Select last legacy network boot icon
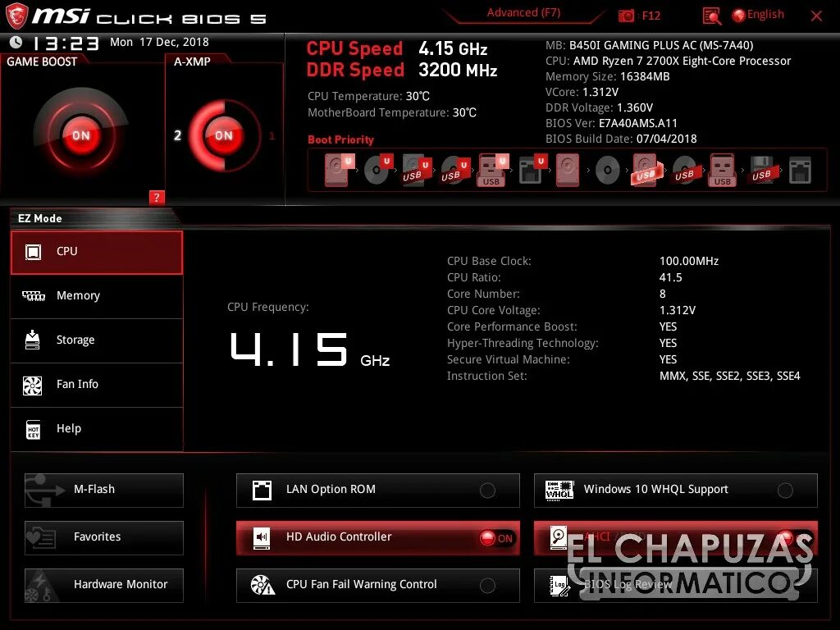The height and width of the screenshot is (630, 840). 800,171
